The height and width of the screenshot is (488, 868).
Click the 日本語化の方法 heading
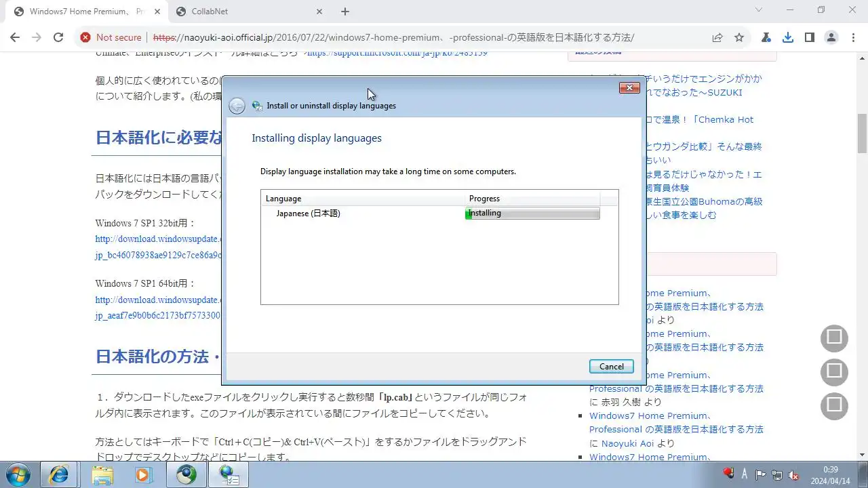[157, 357]
